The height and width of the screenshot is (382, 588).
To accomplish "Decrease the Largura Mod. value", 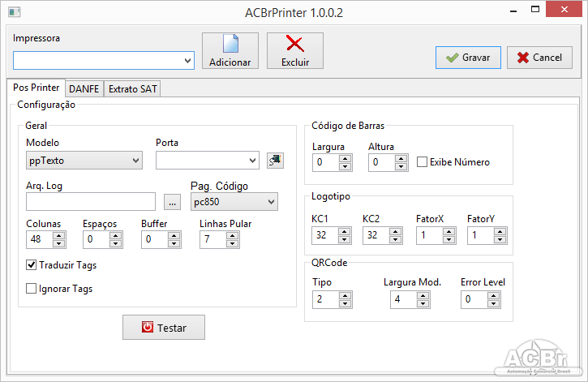I will pos(423,303).
